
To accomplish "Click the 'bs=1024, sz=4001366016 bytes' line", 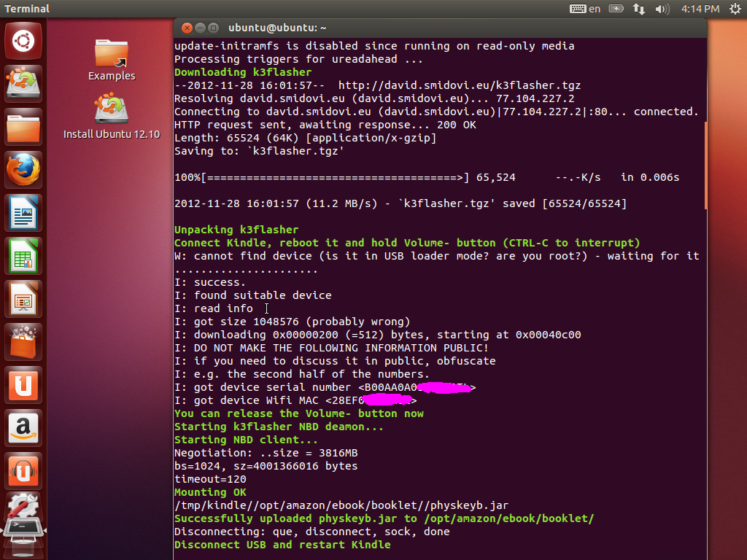I will [266, 466].
